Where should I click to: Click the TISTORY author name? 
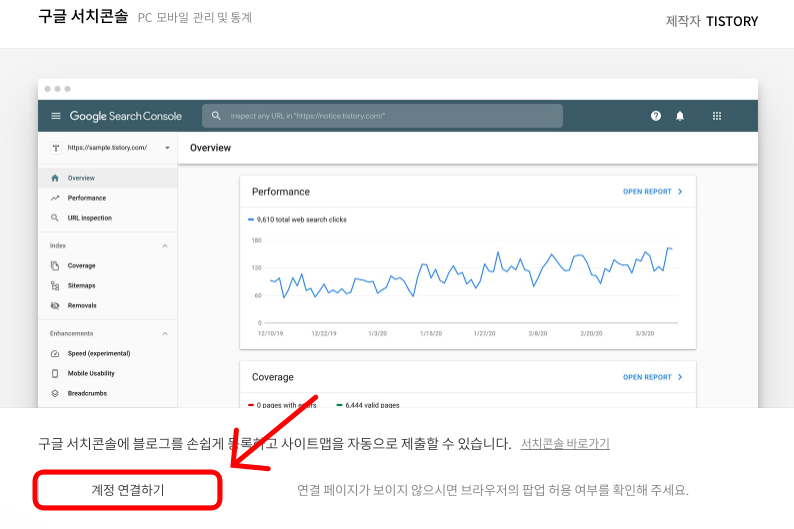(x=732, y=21)
